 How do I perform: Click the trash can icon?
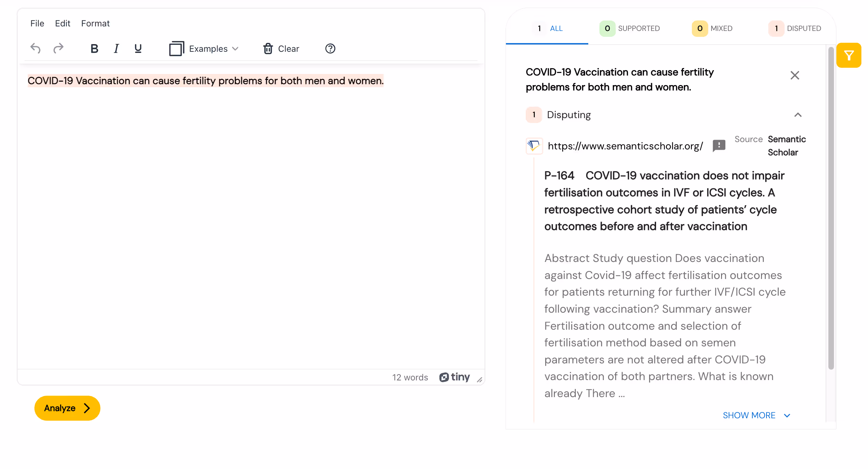click(x=268, y=49)
